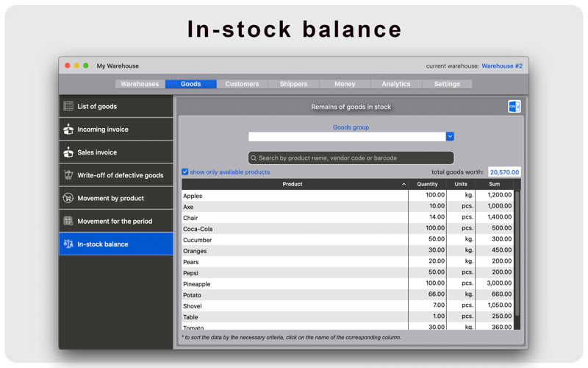
Task: Select the Cucumber row
Action: (x=348, y=240)
